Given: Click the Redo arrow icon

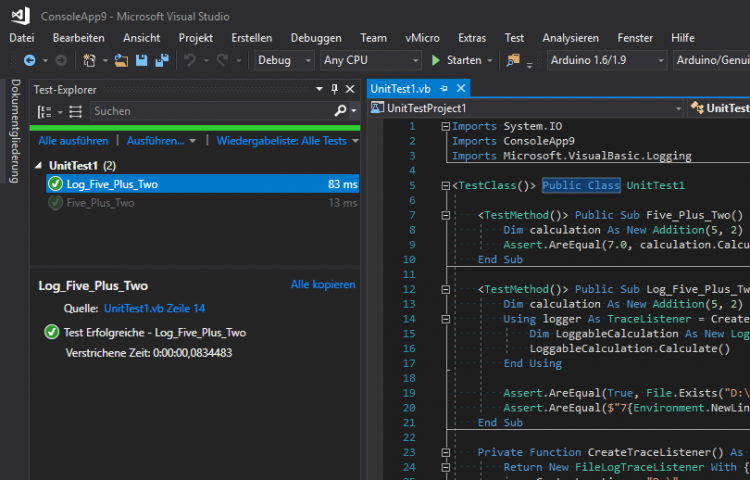Looking at the screenshot, I should click(x=222, y=60).
